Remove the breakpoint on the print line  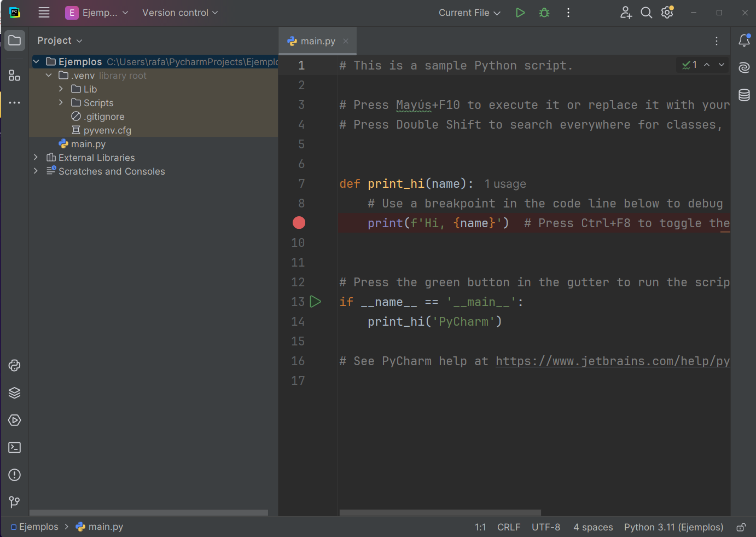click(299, 223)
